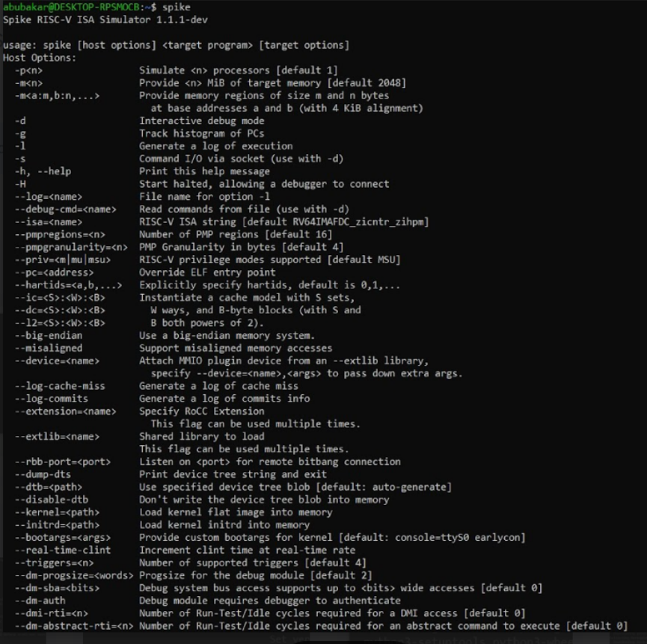This screenshot has width=647, height=644.
Task: Click the --isa=<name> option
Action: pyautogui.click(x=49, y=222)
